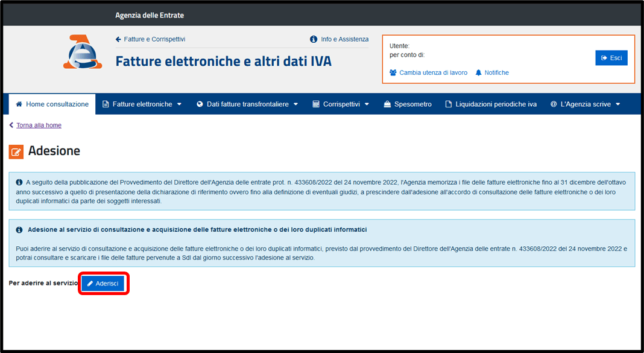
Task: Click the home icon in navigation bar
Action: coord(19,104)
